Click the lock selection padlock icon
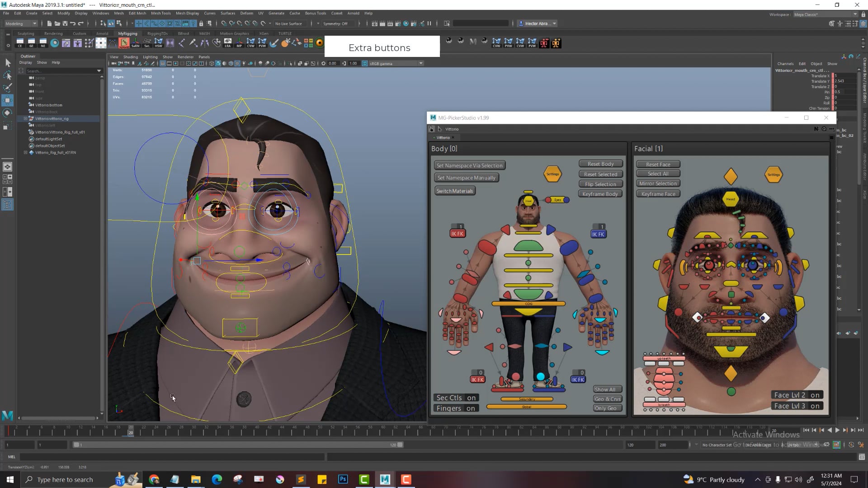 201,23
